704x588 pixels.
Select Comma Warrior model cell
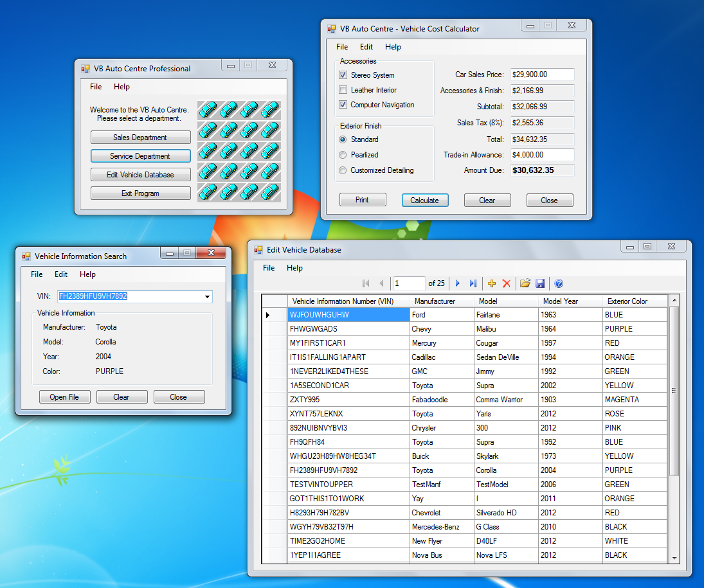[506, 400]
